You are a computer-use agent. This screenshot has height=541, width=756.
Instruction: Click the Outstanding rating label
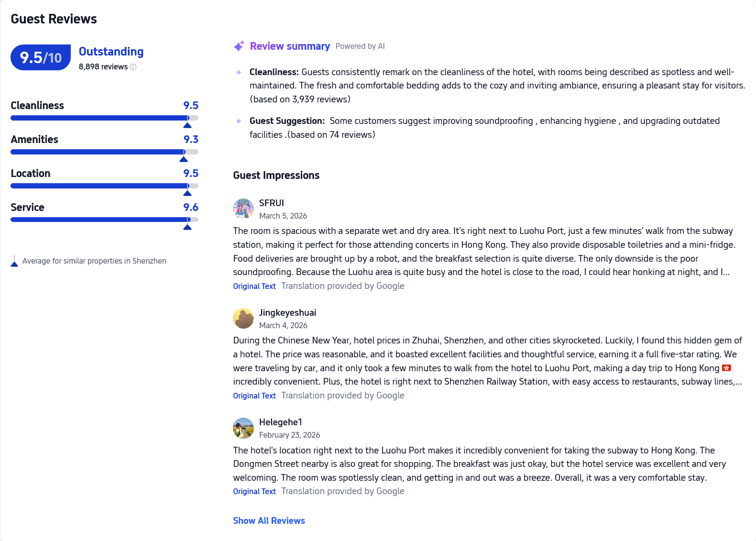tap(111, 52)
